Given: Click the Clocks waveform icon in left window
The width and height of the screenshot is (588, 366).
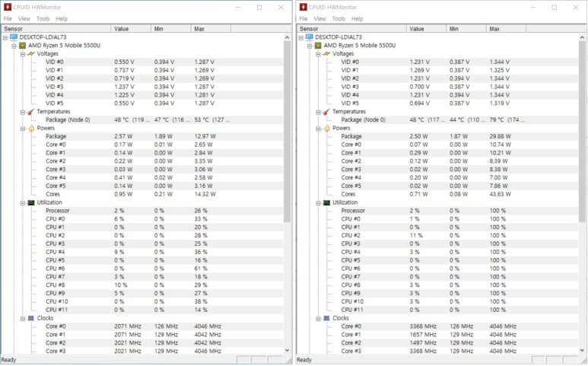Looking at the screenshot, I should click(x=31, y=318).
